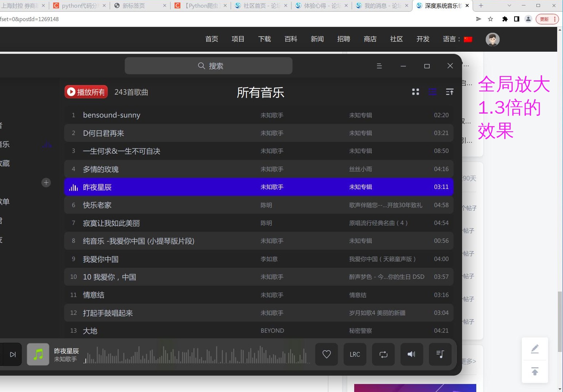Click the volume icon in playback bar
The image size is (563, 392).
click(411, 354)
